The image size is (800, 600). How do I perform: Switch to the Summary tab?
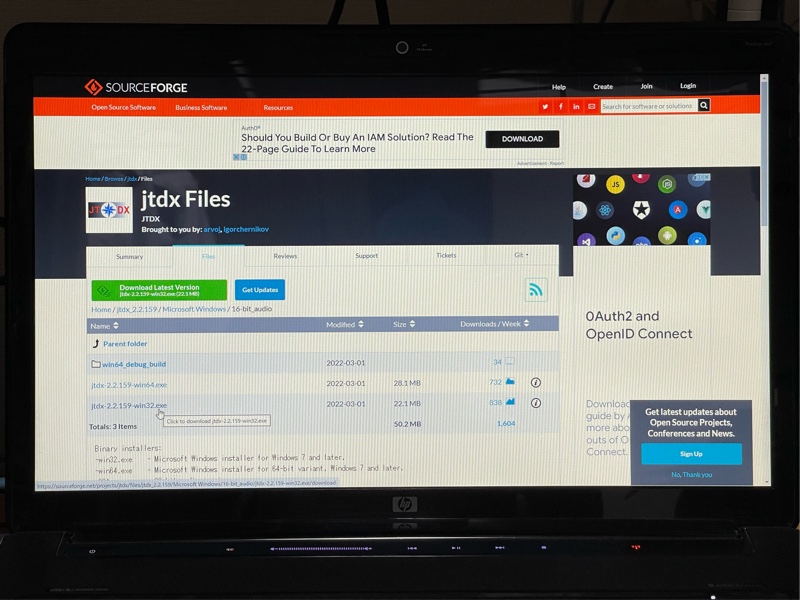pyautogui.click(x=130, y=257)
